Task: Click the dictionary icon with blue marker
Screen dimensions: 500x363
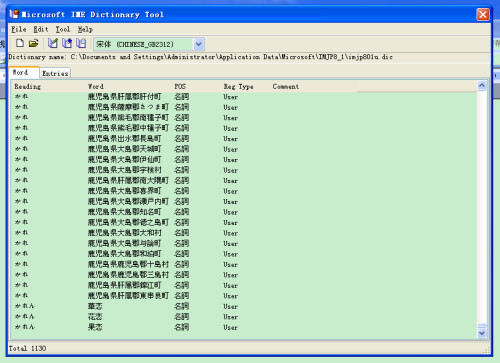Action: tap(67, 43)
